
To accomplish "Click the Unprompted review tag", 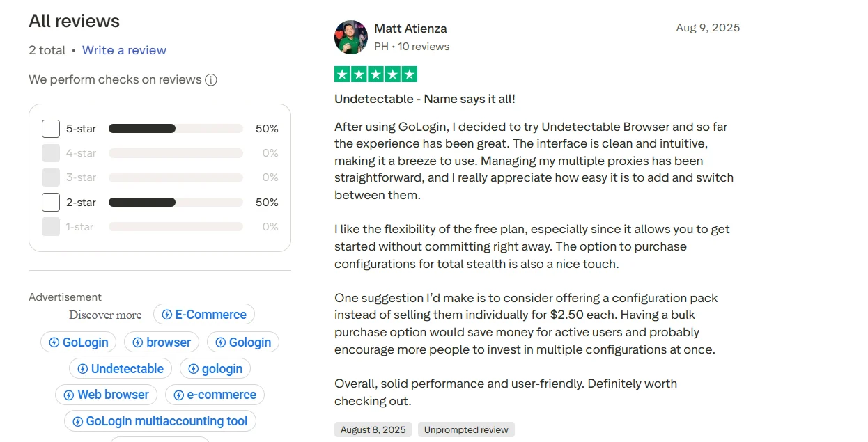I will tap(466, 429).
